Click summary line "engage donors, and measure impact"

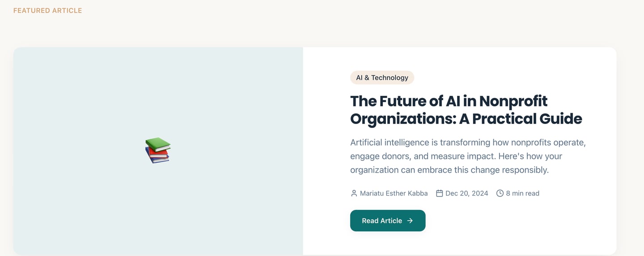pyautogui.click(x=456, y=156)
